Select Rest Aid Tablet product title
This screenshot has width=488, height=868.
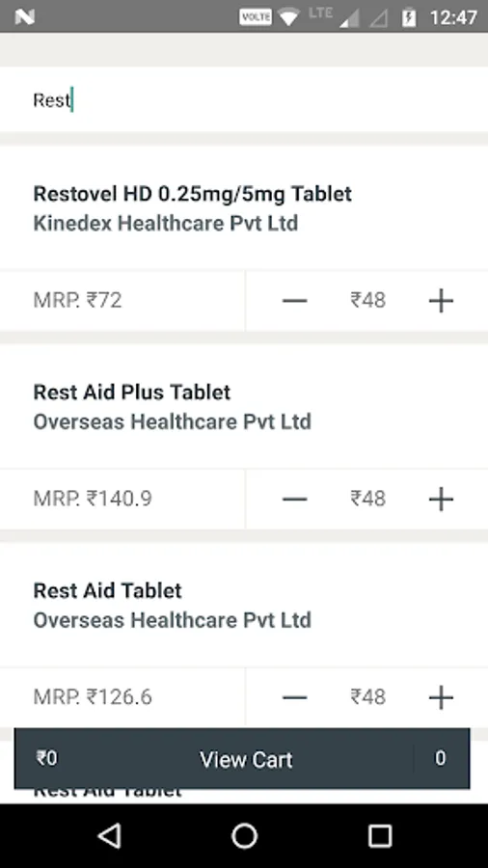tap(107, 590)
